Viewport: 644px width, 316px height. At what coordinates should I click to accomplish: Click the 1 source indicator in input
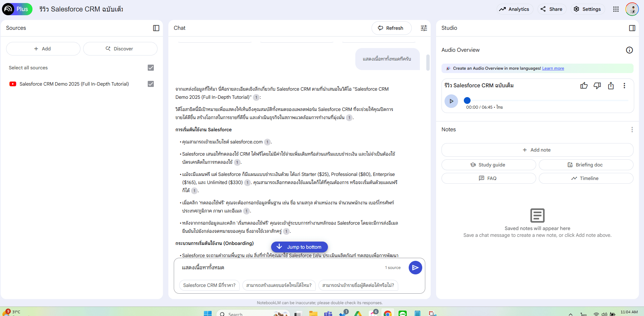point(393,268)
